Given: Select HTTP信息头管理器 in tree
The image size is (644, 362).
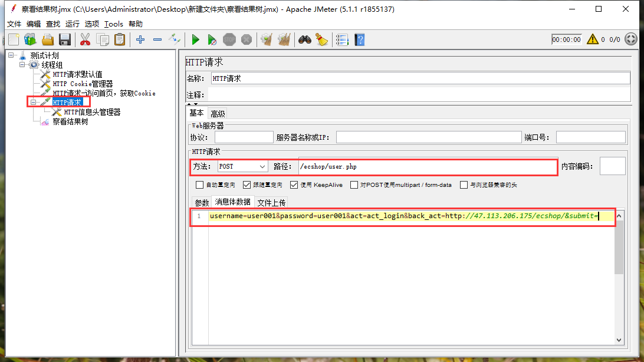Looking at the screenshot, I should pos(93,112).
